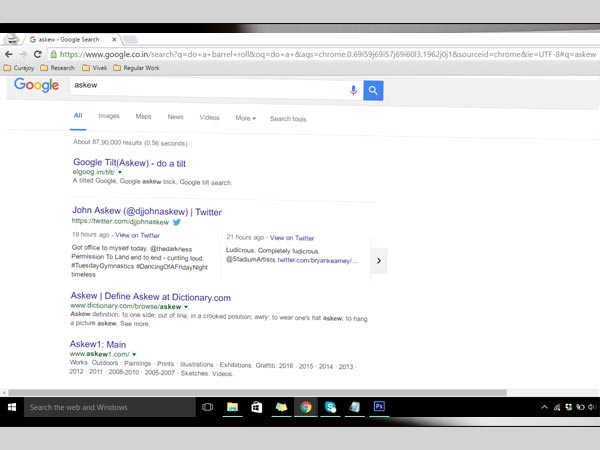
Task: Open Askew definition at Dictionary.com link
Action: 150,297
